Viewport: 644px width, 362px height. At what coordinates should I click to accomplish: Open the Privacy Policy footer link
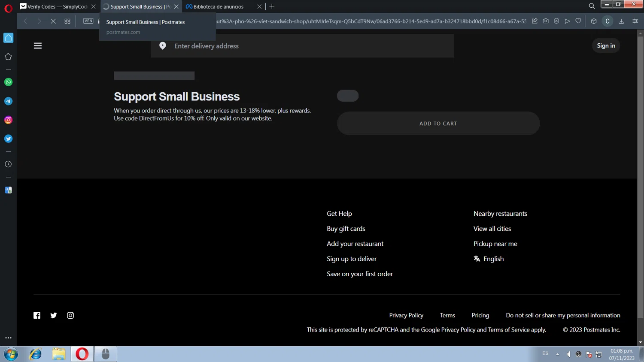(x=406, y=315)
